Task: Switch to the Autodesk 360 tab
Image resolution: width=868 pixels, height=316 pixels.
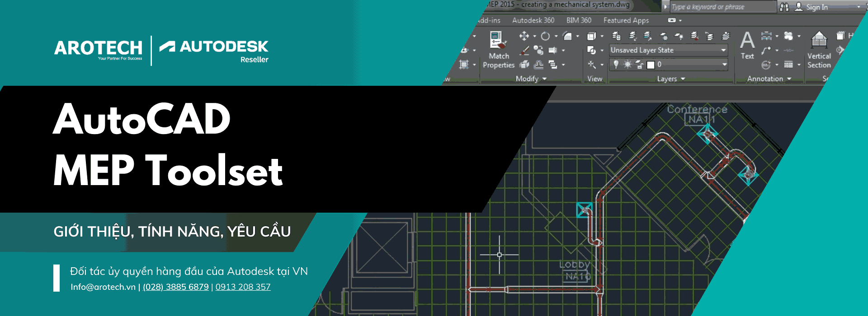Action: (533, 20)
